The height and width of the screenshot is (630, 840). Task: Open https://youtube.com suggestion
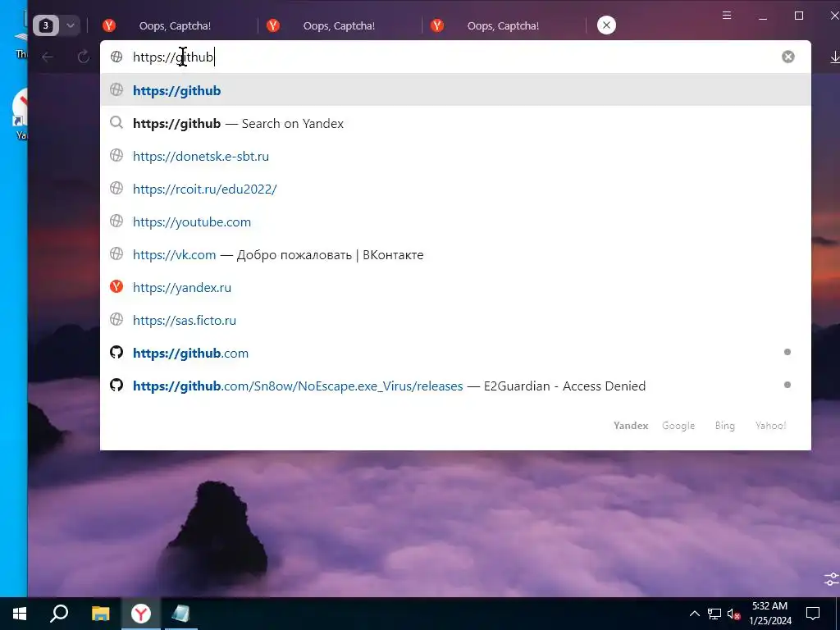(455, 221)
